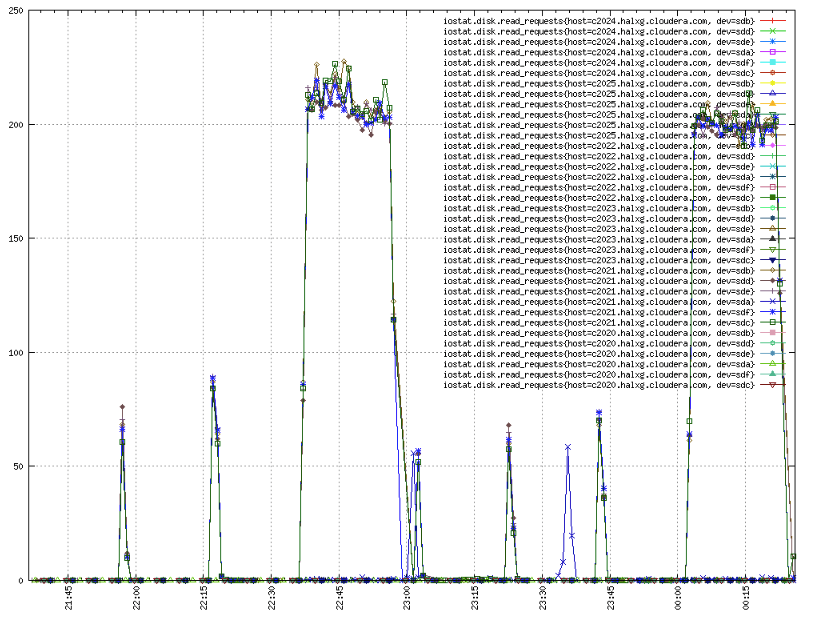Click legend entry host=c2020 dev=sda

pos(614,364)
